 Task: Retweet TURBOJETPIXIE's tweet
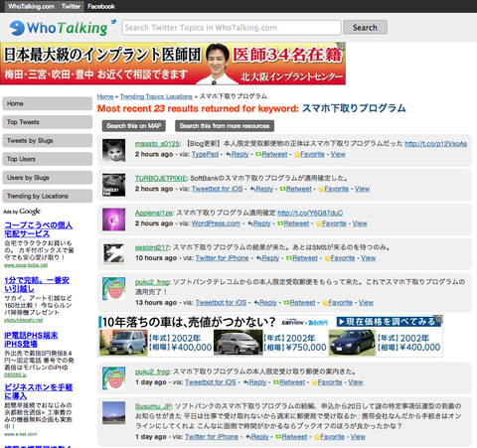[x=296, y=189]
